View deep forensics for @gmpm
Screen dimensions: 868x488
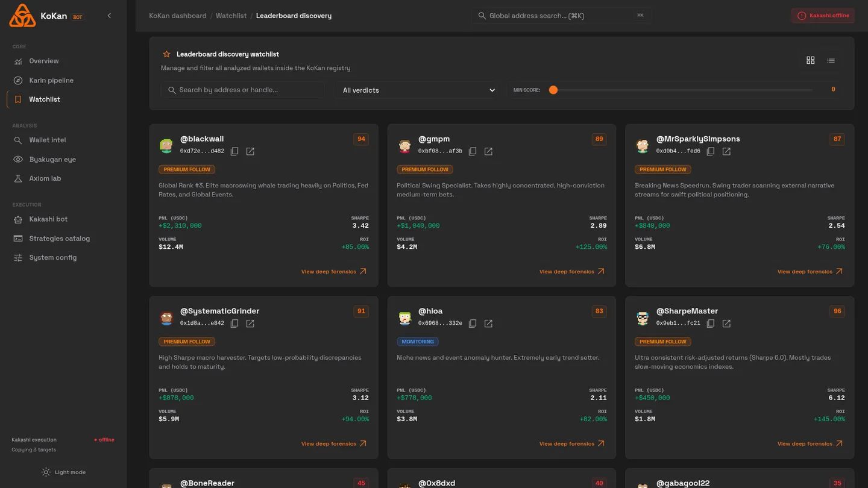(572, 272)
